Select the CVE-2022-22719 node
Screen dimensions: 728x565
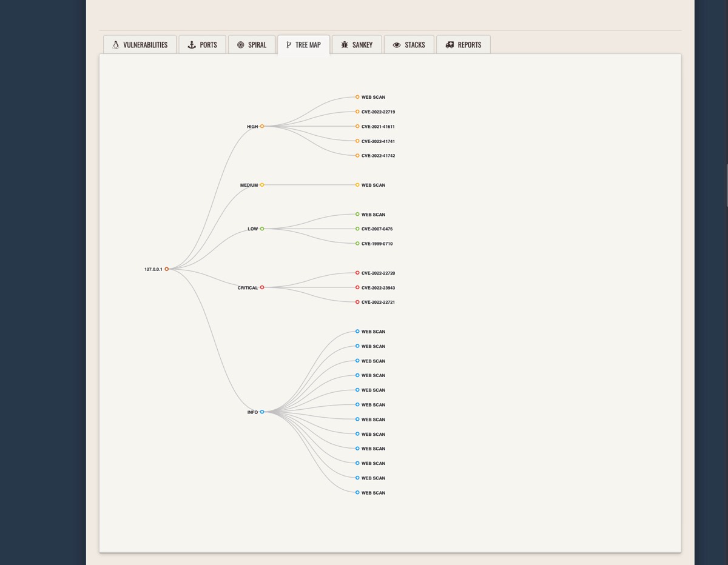[375, 112]
